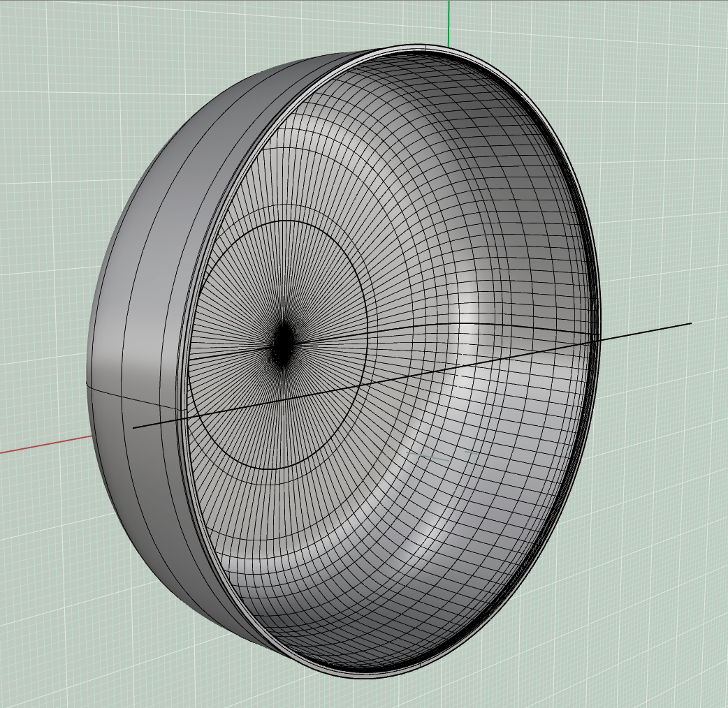Click the green Y-axis line above the bowl

449,23
